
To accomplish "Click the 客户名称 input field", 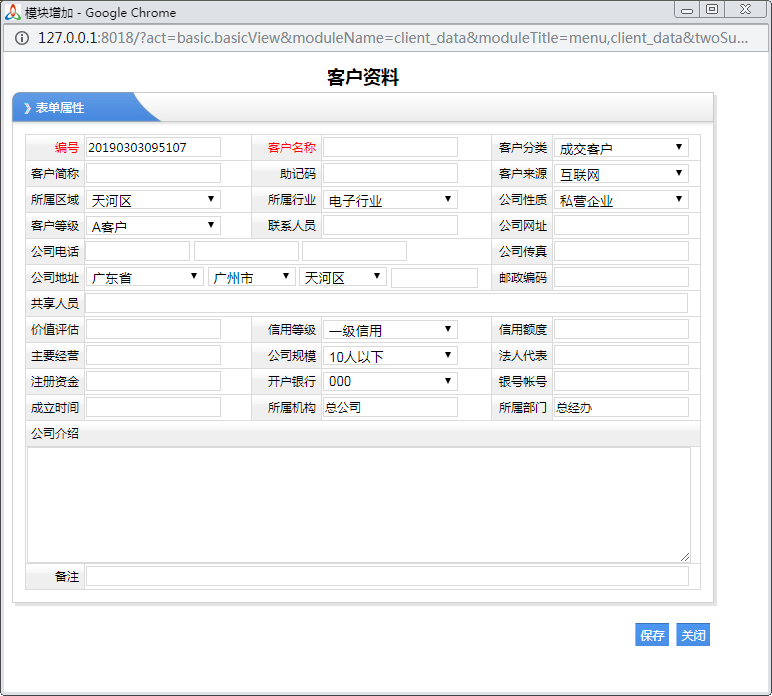I will [390, 148].
